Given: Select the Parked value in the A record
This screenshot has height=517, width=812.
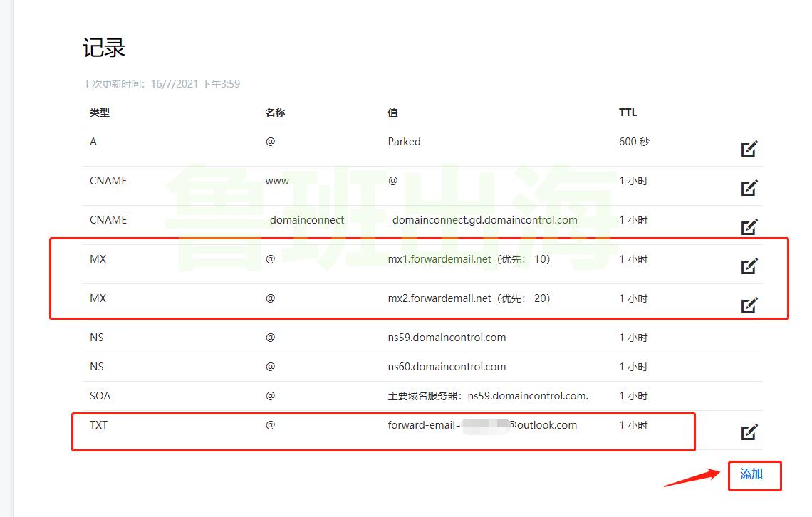Looking at the screenshot, I should [404, 141].
